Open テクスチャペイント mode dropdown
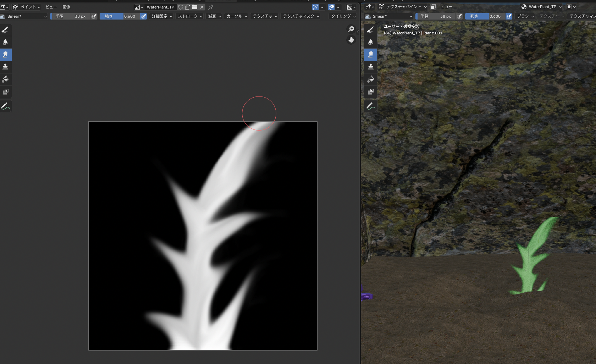Screen dimensions: 596x364 (403, 7)
